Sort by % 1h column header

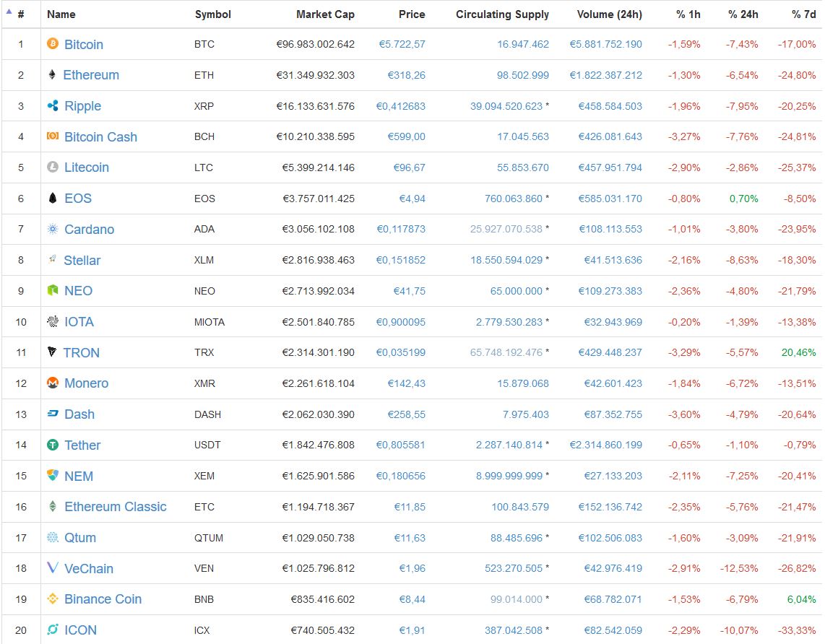point(688,14)
